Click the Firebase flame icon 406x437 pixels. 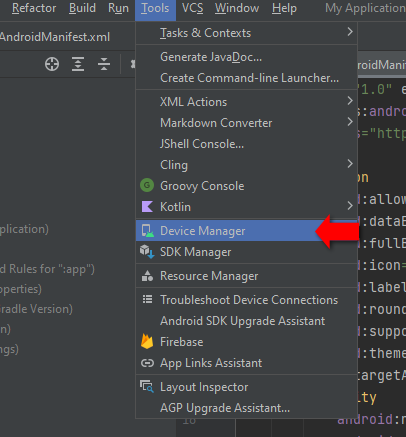(x=147, y=341)
